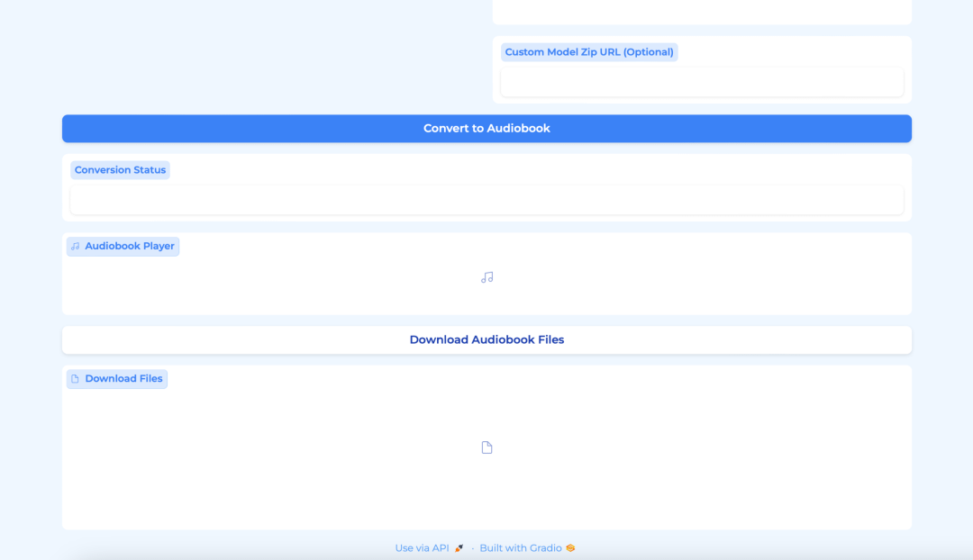Click the Conversion Status text box

pyautogui.click(x=486, y=200)
